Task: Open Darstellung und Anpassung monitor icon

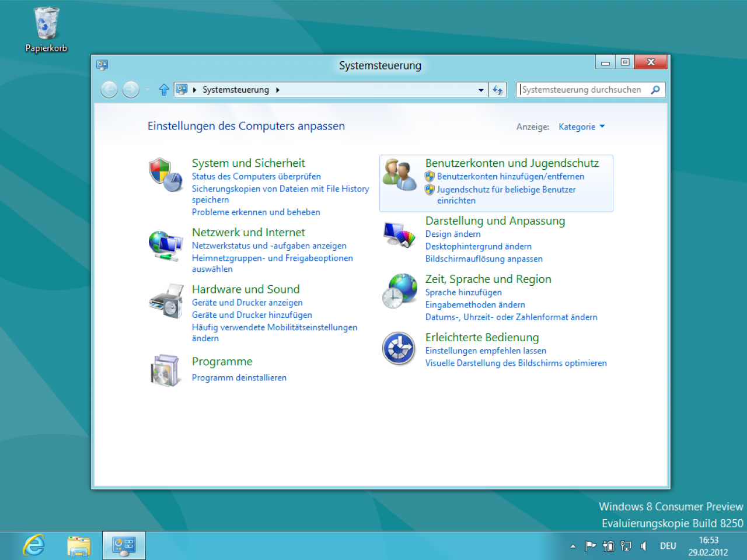Action: point(400,235)
